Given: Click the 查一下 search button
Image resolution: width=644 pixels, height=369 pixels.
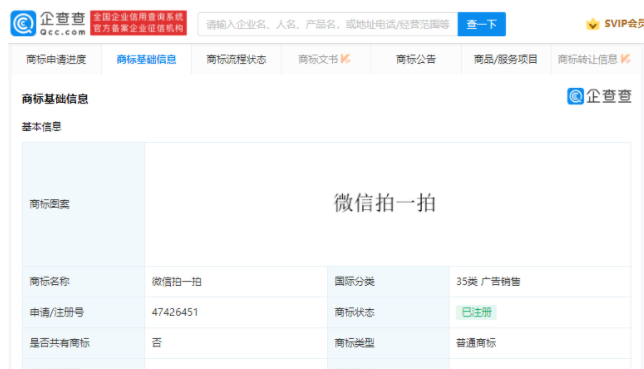Looking at the screenshot, I should point(482,24).
